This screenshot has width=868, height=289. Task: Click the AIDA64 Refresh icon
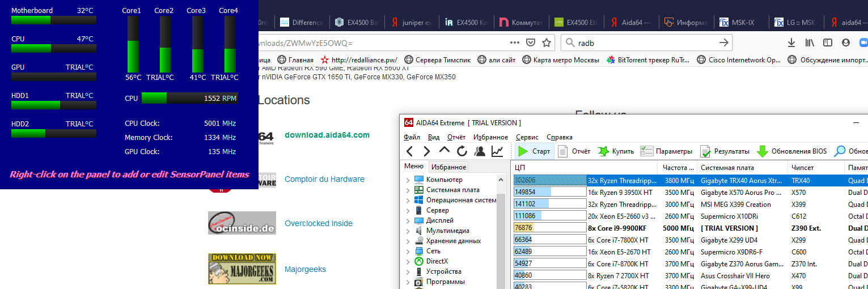[x=462, y=151]
